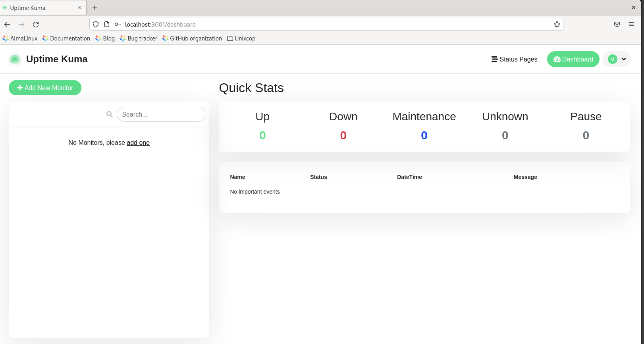Open the Pocket save icon
The image size is (644, 344).
[617, 24]
